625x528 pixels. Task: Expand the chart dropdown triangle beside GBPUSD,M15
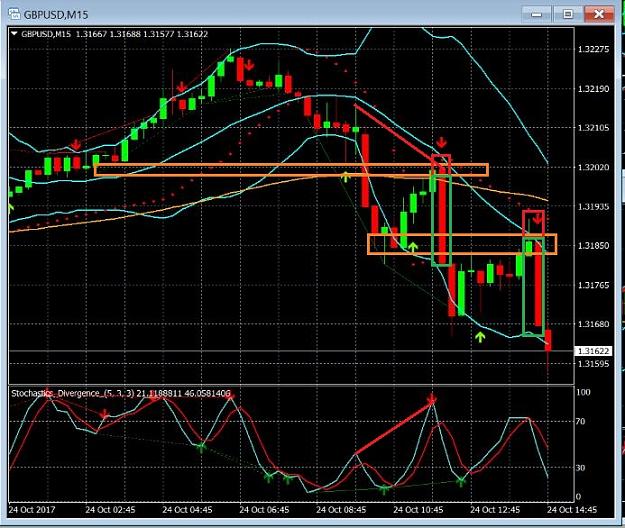click(x=14, y=34)
